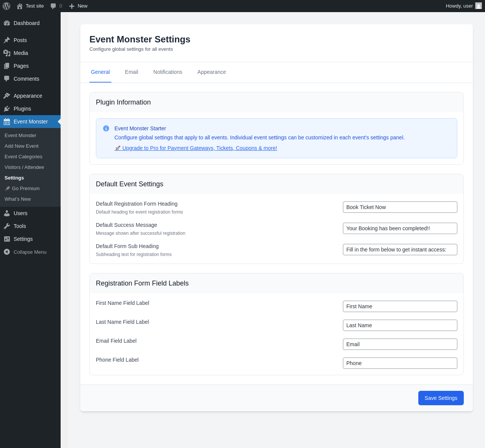The width and height of the screenshot is (485, 448).
Task: Click the user avatar icon
Action: tap(479, 6)
